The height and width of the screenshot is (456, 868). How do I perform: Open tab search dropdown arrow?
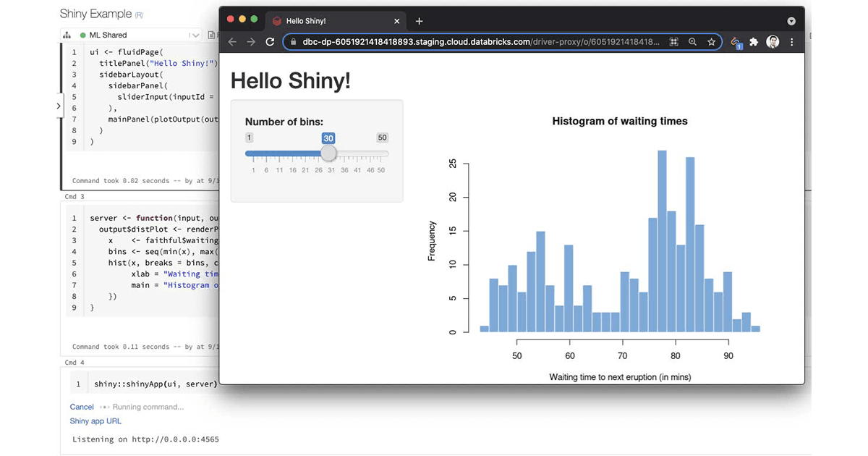791,21
